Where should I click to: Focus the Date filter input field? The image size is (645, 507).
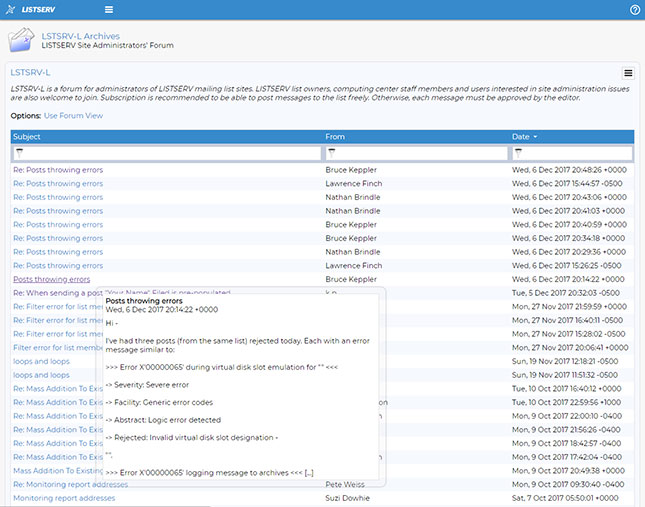click(x=572, y=153)
